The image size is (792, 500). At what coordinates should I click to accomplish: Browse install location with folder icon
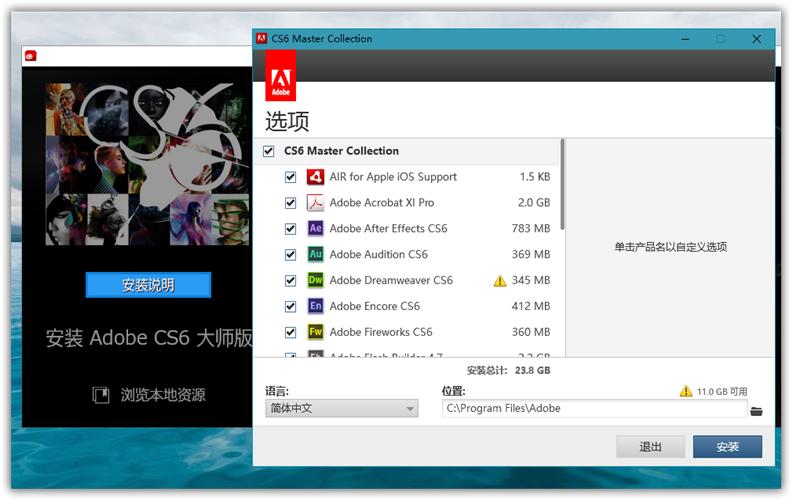pos(756,411)
